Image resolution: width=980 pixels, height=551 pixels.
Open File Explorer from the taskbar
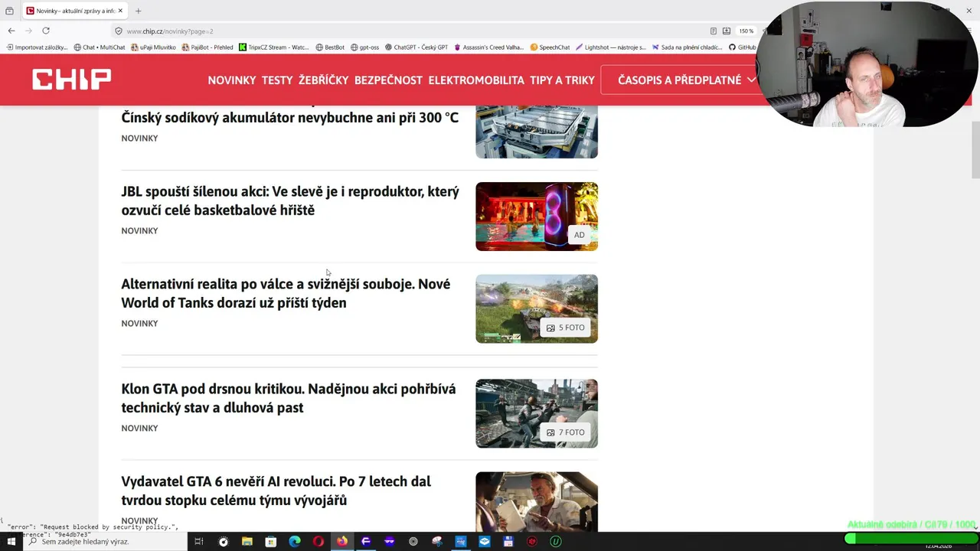tap(247, 541)
